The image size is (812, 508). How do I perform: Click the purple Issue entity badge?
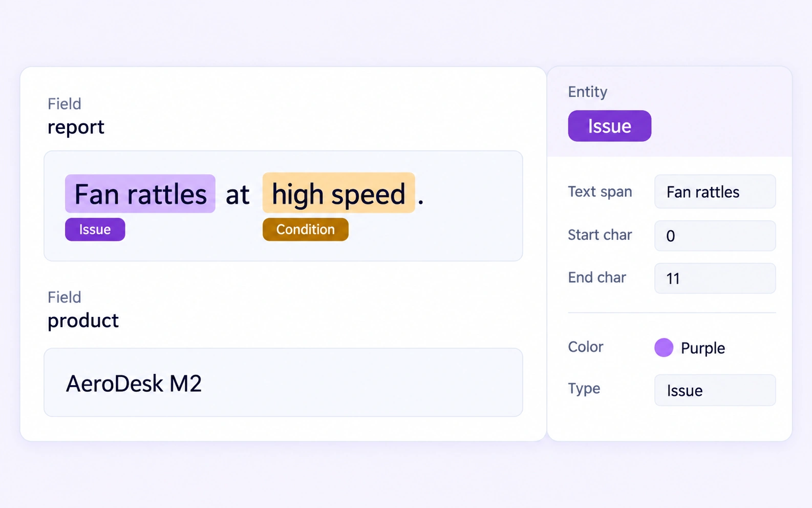[x=609, y=126]
